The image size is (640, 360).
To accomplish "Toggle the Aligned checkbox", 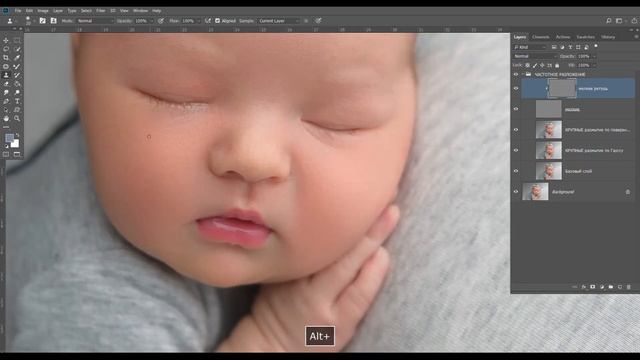I will click(x=218, y=20).
